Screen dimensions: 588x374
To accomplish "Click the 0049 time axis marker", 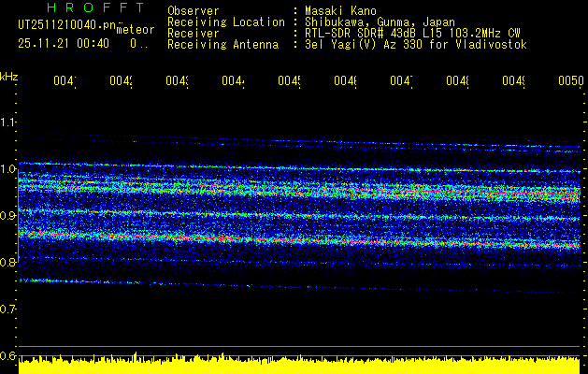I will tap(513, 80).
